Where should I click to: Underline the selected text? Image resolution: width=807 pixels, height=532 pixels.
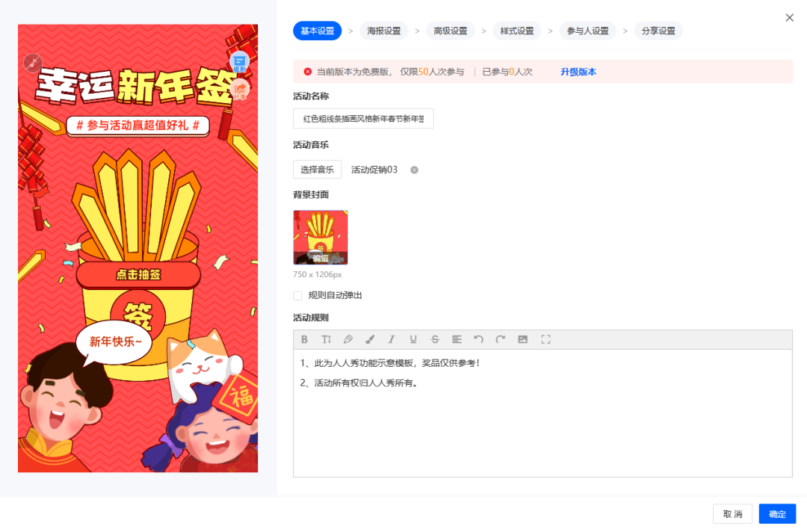pyautogui.click(x=412, y=339)
